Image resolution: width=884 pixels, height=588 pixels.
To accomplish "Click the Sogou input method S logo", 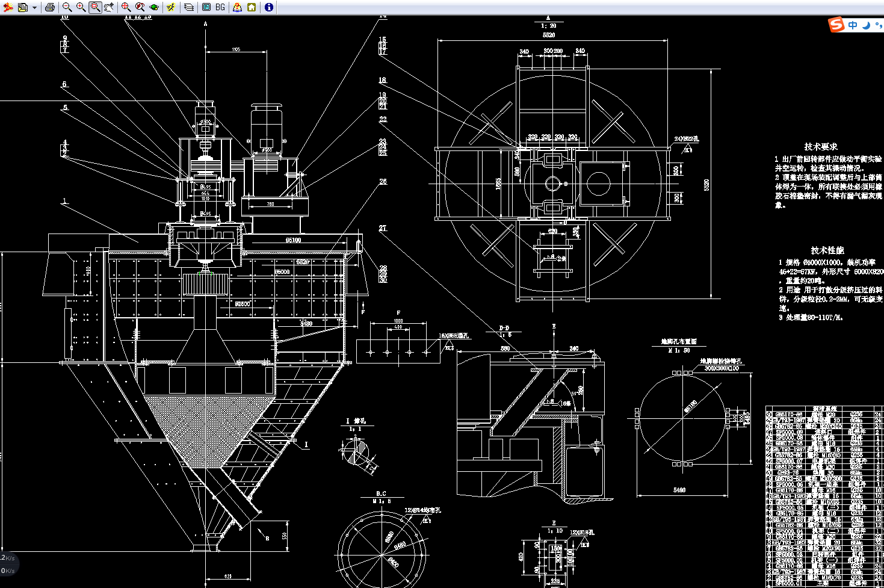I will coord(836,24).
